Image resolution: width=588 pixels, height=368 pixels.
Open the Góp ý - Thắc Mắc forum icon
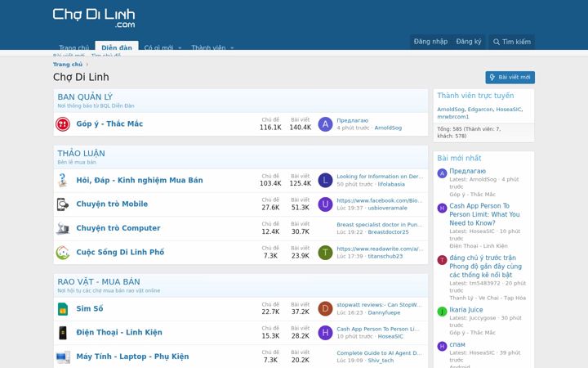coord(63,124)
